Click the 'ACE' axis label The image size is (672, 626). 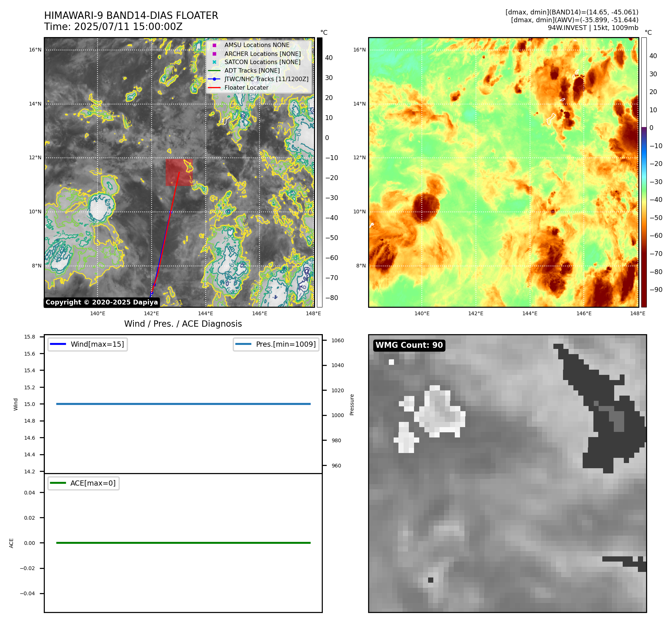tap(11, 543)
